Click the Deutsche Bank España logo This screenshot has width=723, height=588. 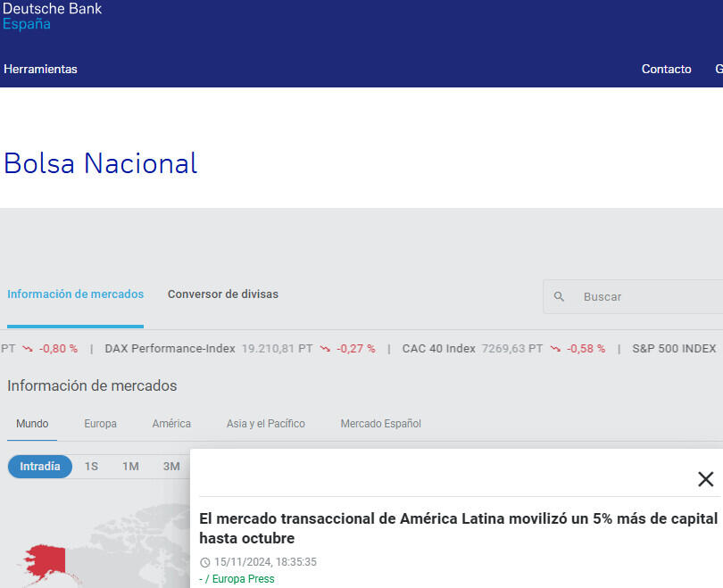52,16
